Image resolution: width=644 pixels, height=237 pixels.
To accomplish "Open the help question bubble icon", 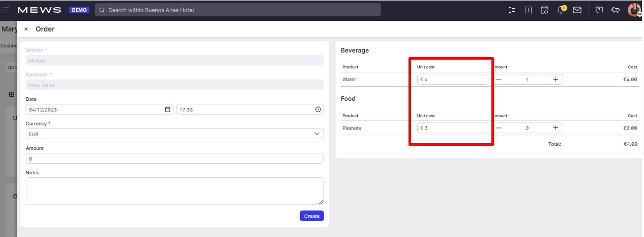I will (599, 10).
